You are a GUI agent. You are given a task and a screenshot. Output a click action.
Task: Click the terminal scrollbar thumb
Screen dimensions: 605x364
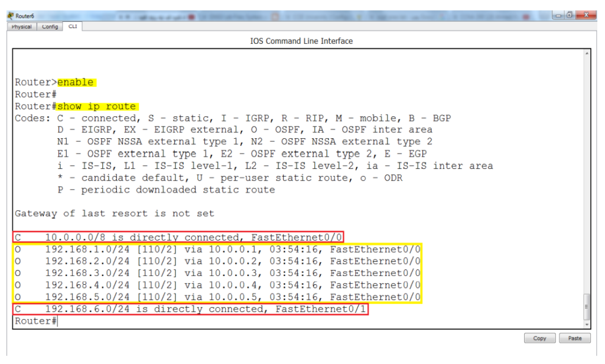point(587,307)
